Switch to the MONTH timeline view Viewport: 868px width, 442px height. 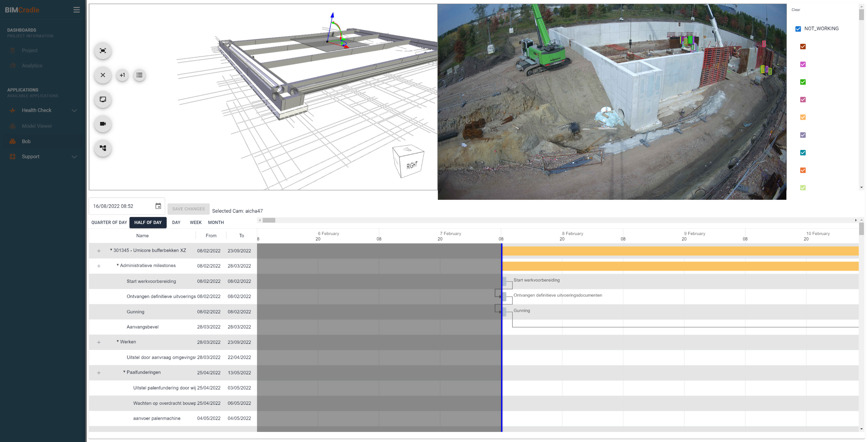pos(216,222)
